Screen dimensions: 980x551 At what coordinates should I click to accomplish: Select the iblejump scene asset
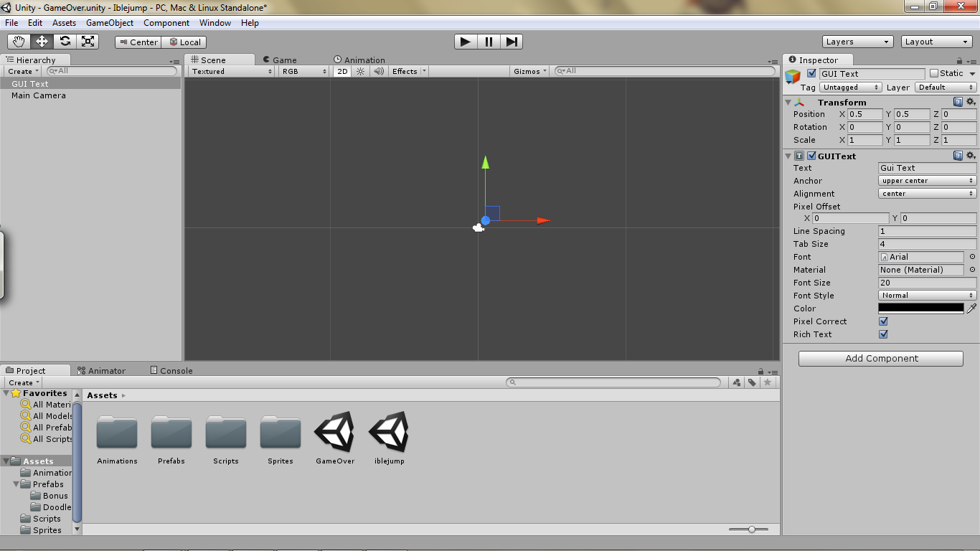390,438
